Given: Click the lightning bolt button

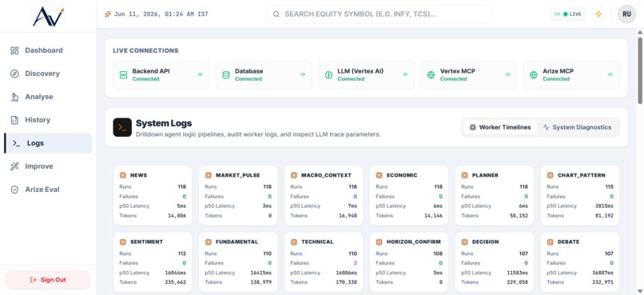Looking at the screenshot, I should (x=598, y=14).
